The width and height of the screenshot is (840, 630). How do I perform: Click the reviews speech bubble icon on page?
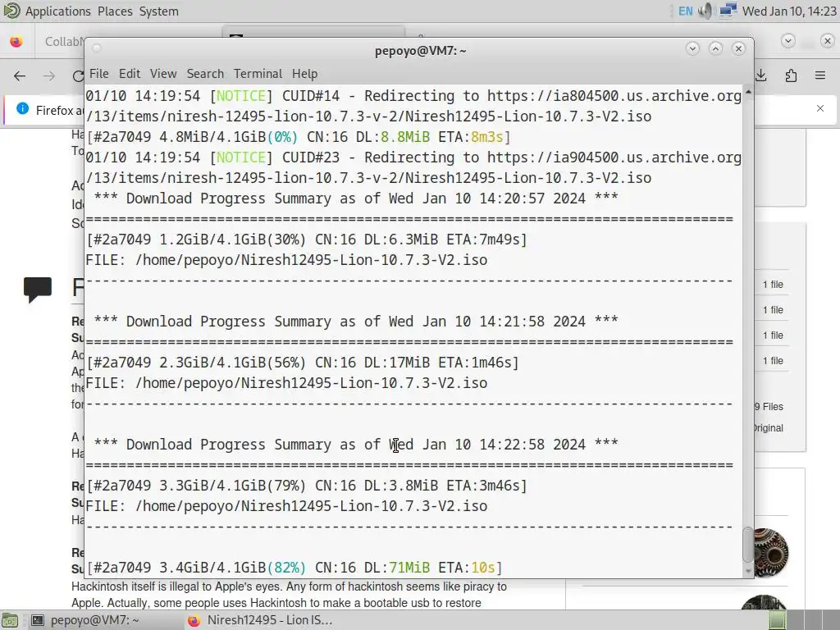pyautogui.click(x=38, y=290)
